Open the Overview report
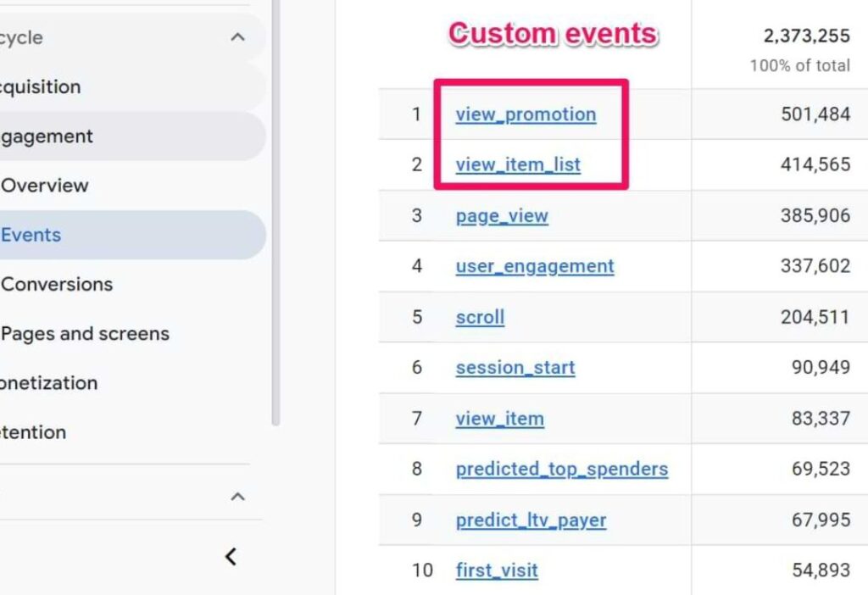Viewport: 868px width, 595px height. pyautogui.click(x=44, y=186)
